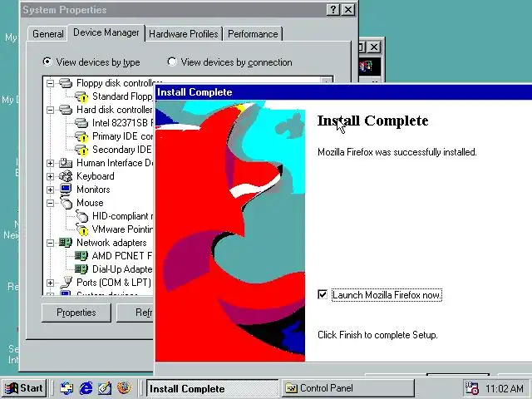532x399 pixels.
Task: Close the Control Panel window behind
Action: [374, 47]
